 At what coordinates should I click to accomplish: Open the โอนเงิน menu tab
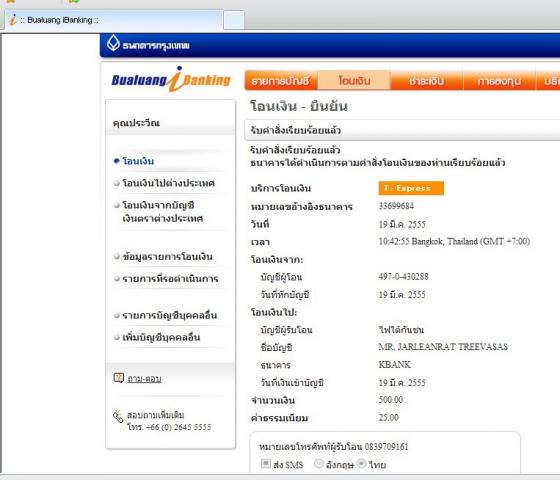(354, 81)
